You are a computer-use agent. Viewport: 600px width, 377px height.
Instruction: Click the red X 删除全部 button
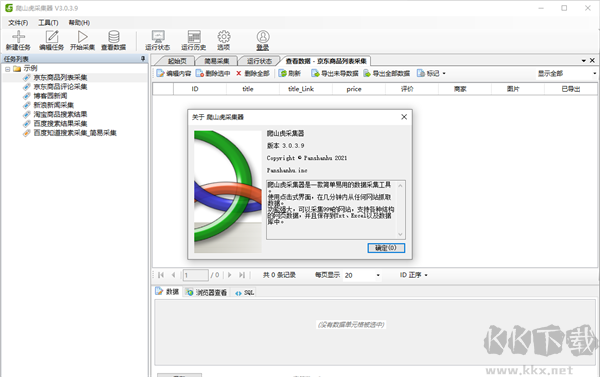coord(253,73)
